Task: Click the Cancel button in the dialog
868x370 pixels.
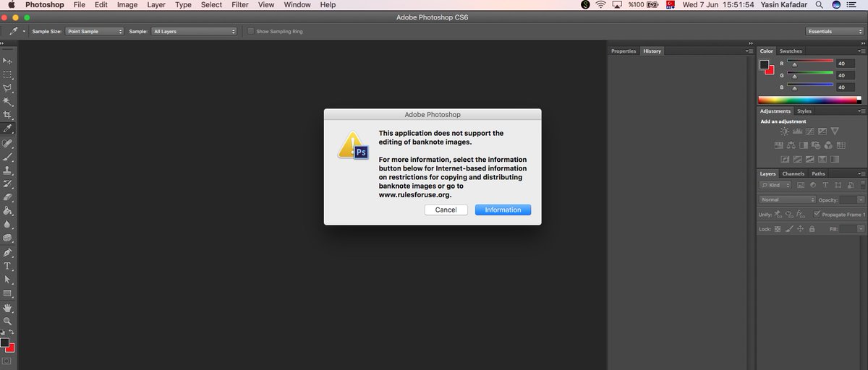Action: point(446,210)
